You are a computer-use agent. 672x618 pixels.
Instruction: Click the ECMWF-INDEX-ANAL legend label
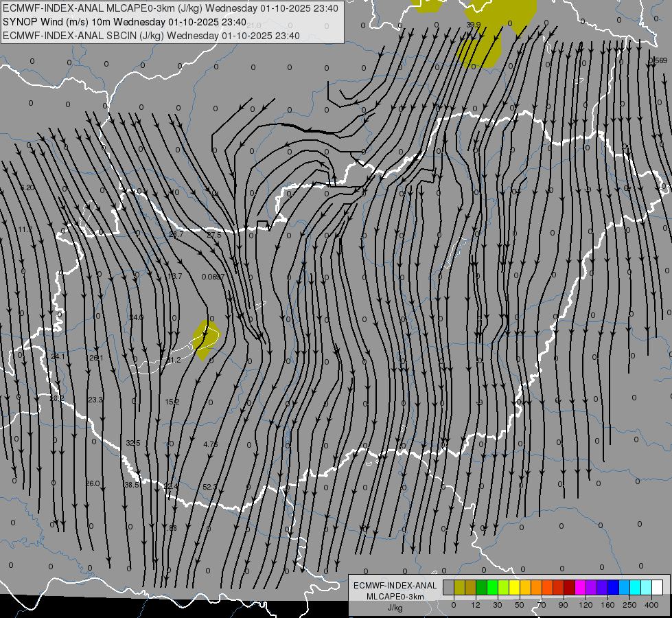[x=395, y=586]
